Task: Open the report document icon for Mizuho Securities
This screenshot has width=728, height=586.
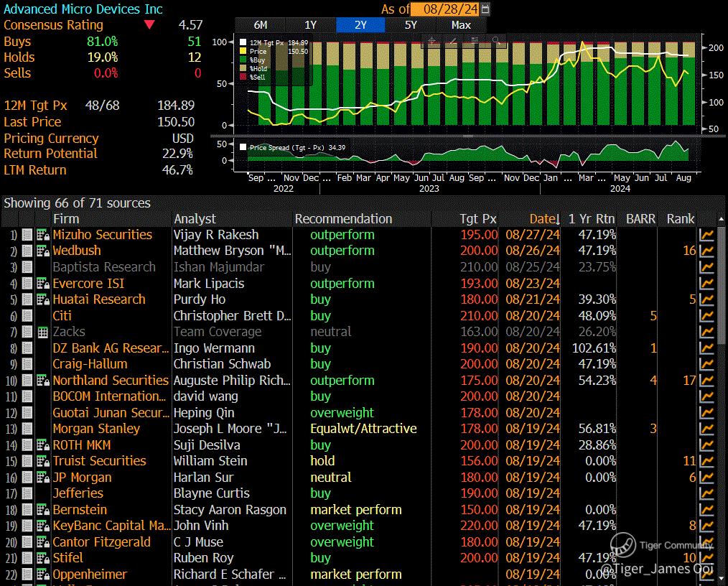Action: point(27,235)
